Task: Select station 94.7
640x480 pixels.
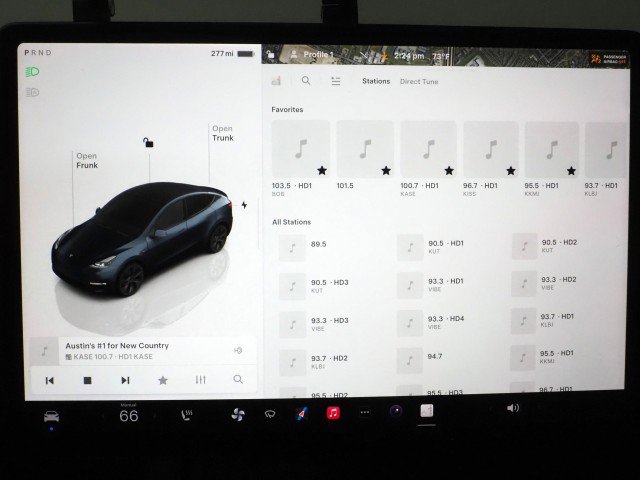Action: click(420, 360)
